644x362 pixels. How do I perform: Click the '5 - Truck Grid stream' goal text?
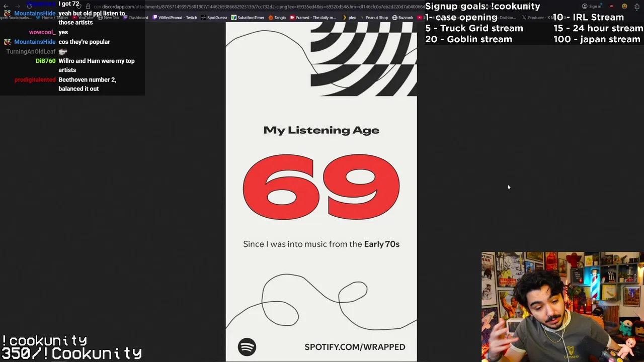474,28
